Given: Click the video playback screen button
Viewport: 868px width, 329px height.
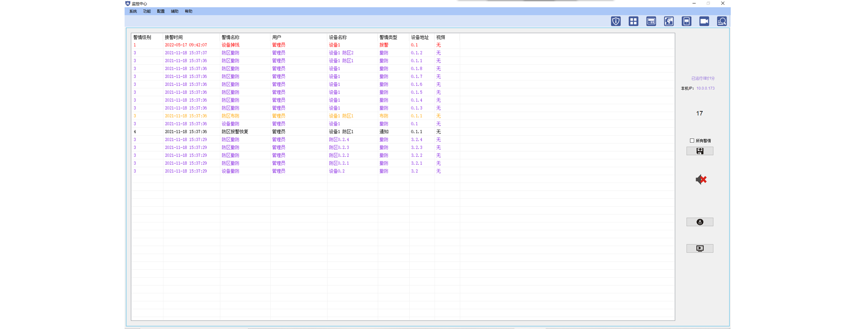Looking at the screenshot, I should (x=700, y=249).
